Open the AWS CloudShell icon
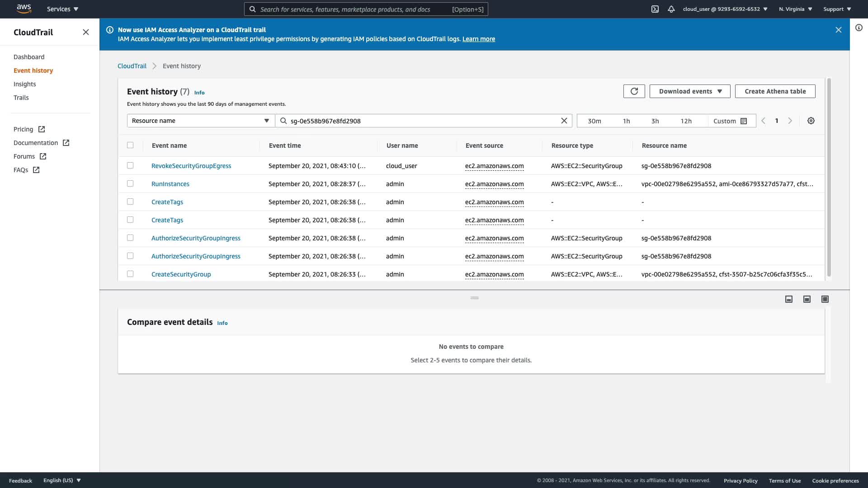868x488 pixels. click(655, 9)
